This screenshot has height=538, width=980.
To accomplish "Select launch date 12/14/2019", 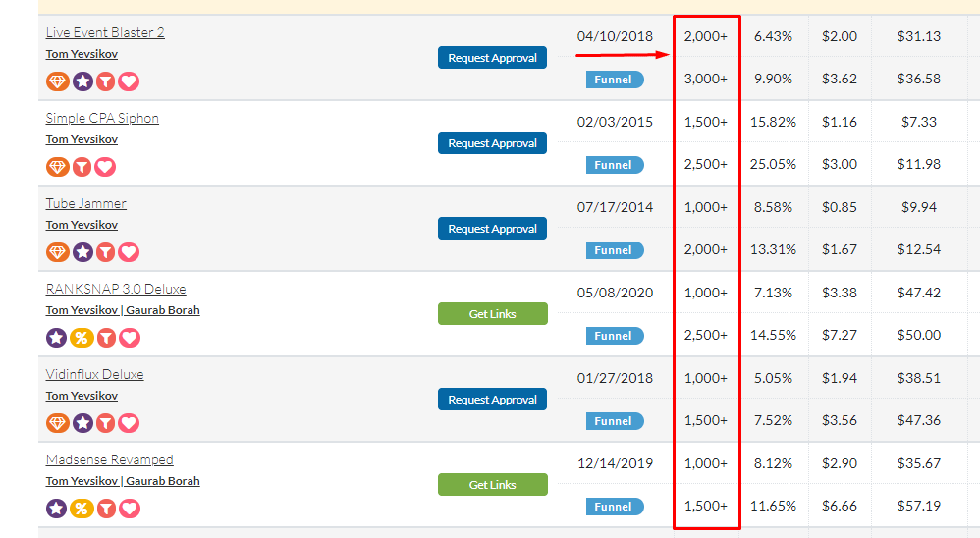I will point(615,463).
